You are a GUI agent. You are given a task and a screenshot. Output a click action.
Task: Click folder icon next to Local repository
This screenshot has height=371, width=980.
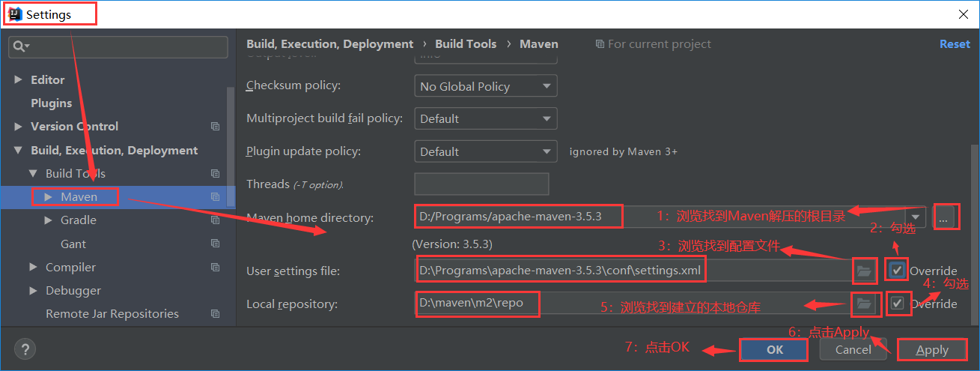(864, 304)
